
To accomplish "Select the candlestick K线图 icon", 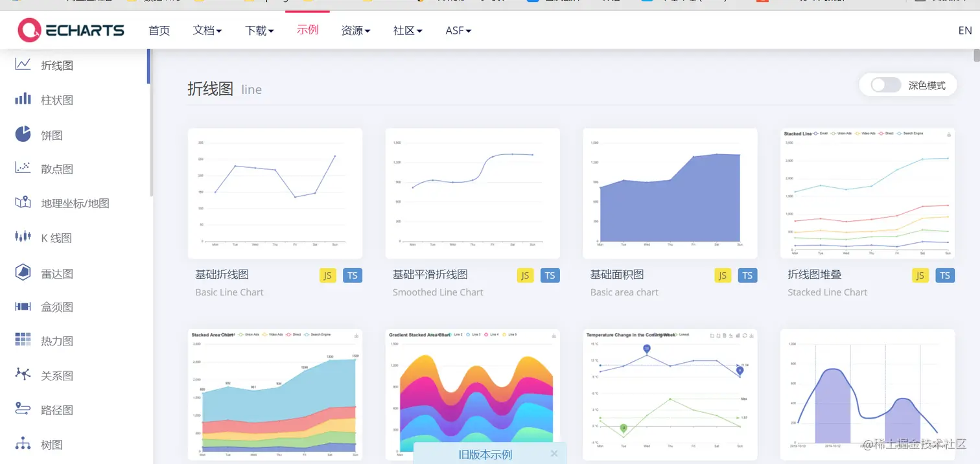I will (23, 237).
